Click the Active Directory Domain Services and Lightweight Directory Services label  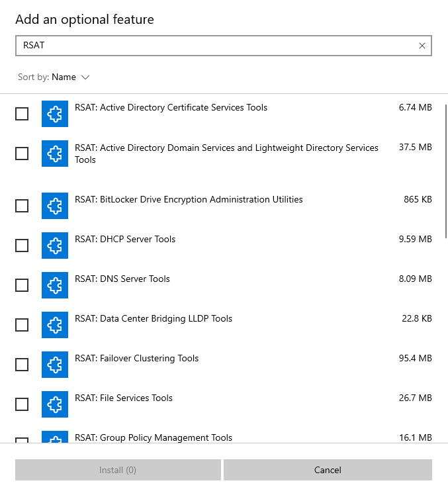[226, 154]
